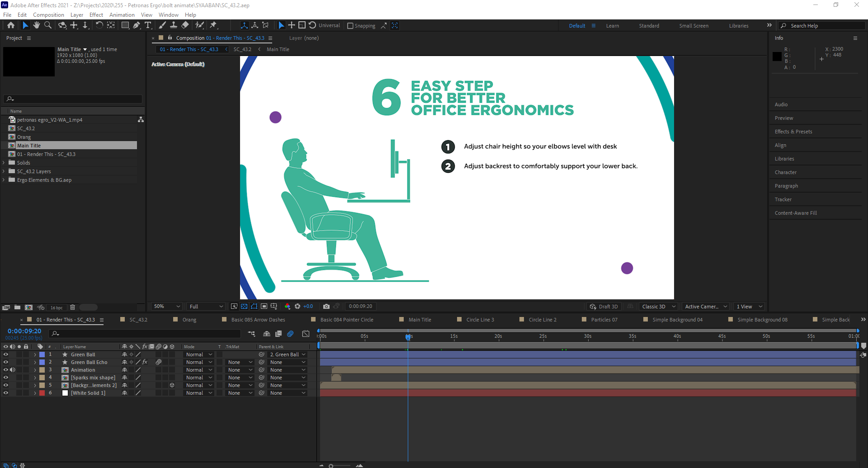Open blend mode dropdown for White Solid 1
Image resolution: width=868 pixels, height=468 pixels.
(x=199, y=393)
